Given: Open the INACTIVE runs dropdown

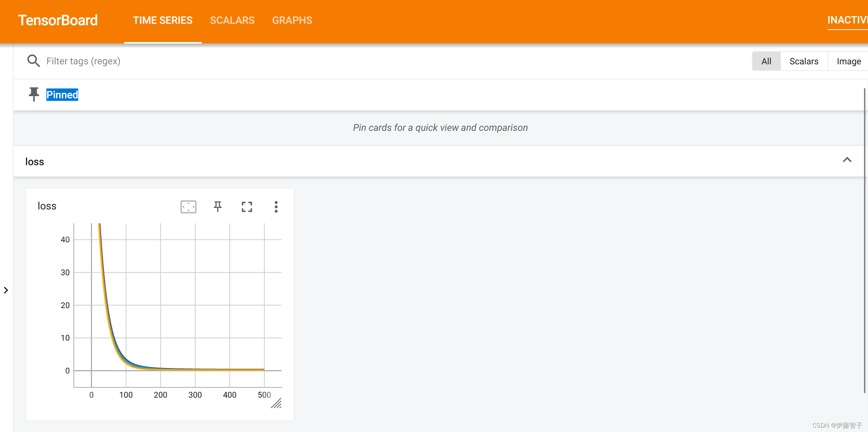Looking at the screenshot, I should tap(847, 20).
